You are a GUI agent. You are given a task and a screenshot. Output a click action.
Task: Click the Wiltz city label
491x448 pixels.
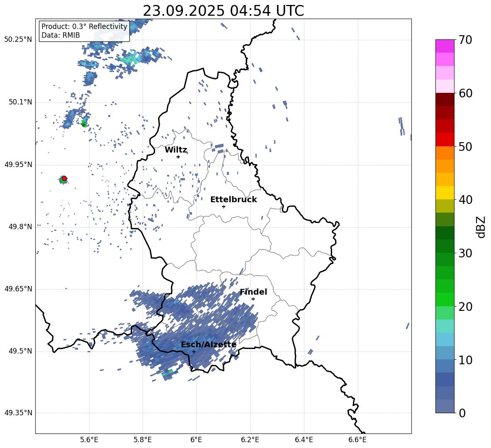[176, 150]
